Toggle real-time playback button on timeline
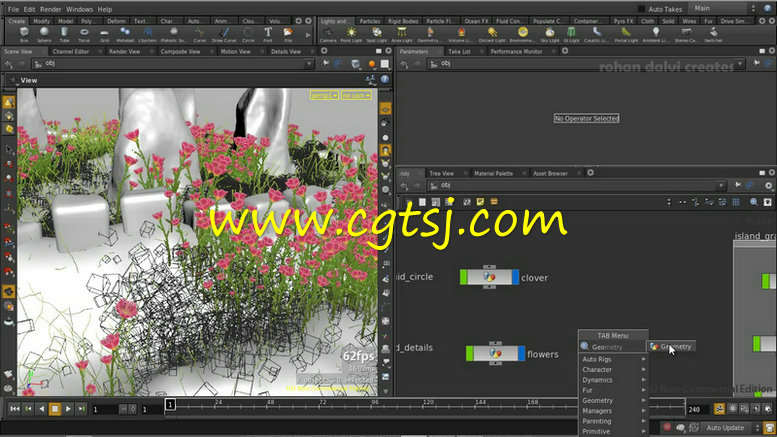 pos(719,409)
